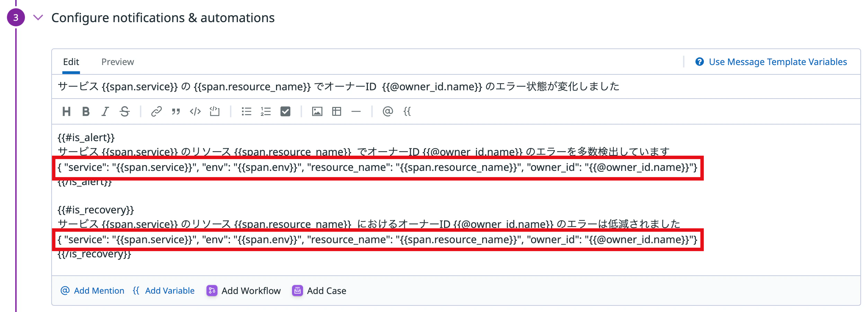Click the "Configure notifications & automations" heading

click(x=163, y=18)
